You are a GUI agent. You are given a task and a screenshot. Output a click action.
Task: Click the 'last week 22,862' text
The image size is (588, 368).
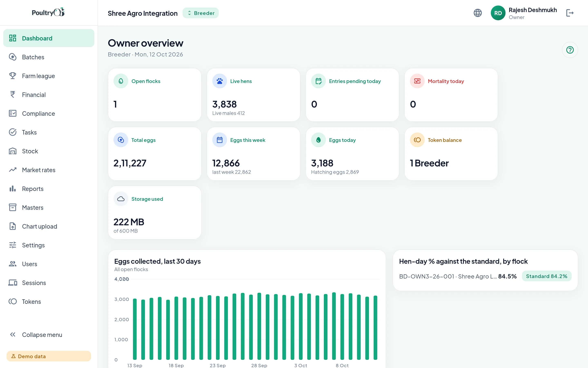pyautogui.click(x=232, y=172)
